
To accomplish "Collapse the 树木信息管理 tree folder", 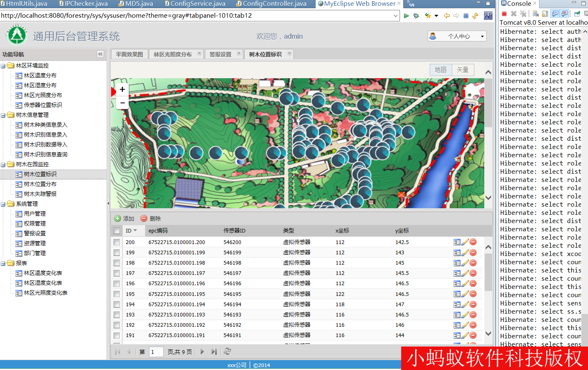I will (x=3, y=115).
